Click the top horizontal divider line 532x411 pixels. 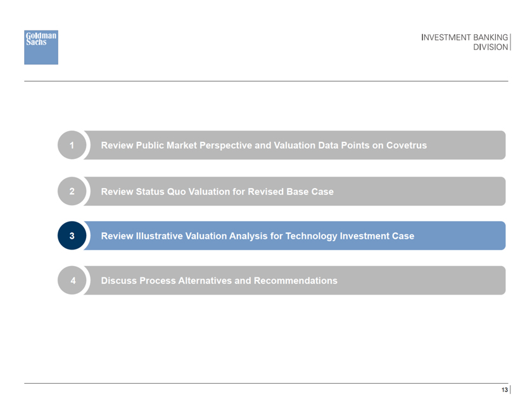[x=266, y=81]
